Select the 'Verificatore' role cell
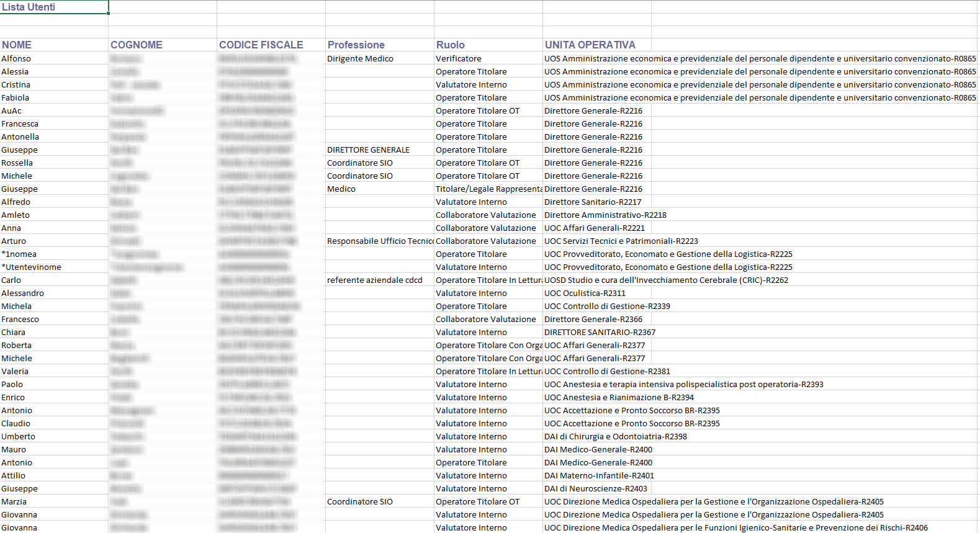The image size is (980, 533). [488, 58]
